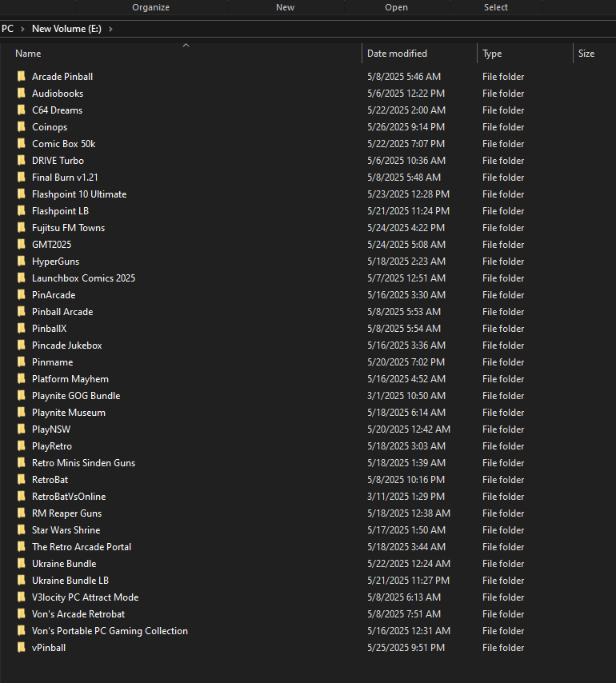Click the Pincade Jukebox folder icon
The image size is (616, 683).
(21, 345)
